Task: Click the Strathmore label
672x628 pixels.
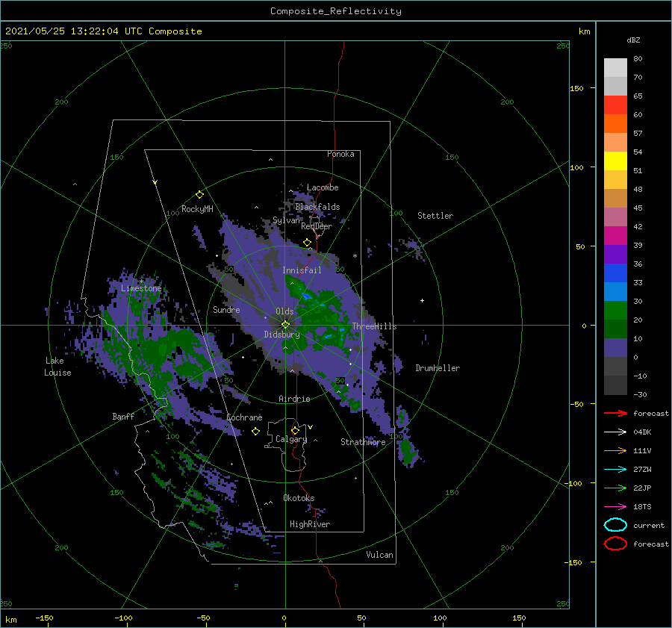Action: (x=363, y=442)
